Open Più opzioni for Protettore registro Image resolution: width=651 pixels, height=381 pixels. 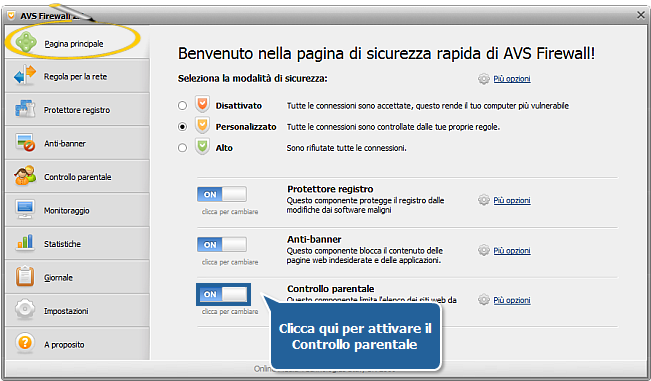[x=512, y=200]
